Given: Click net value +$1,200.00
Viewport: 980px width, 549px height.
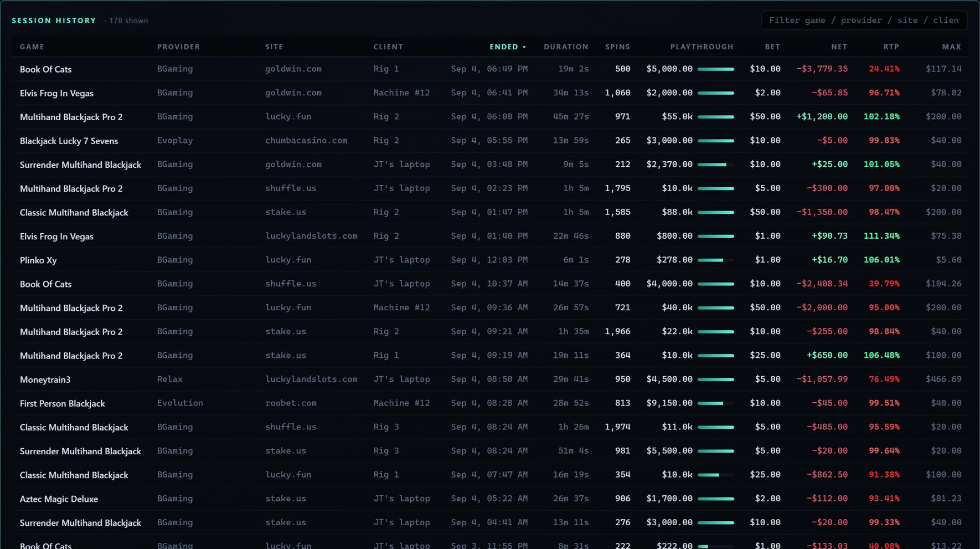Looking at the screenshot, I should pos(822,117).
